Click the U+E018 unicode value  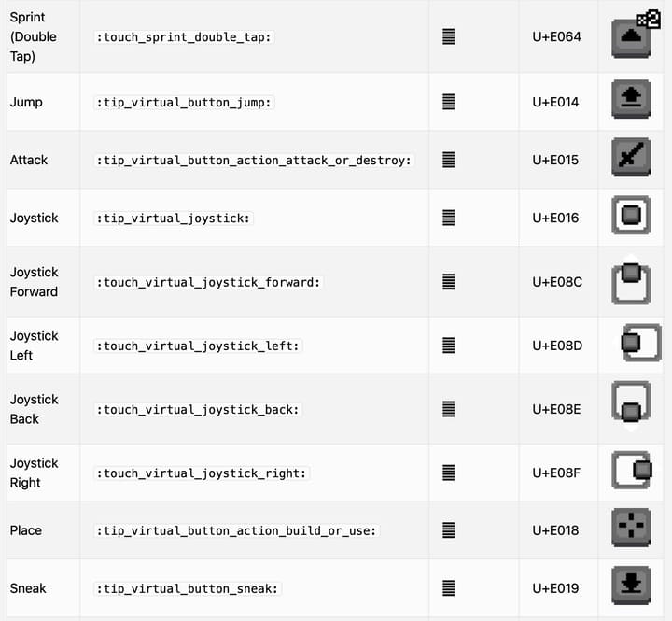(x=555, y=530)
